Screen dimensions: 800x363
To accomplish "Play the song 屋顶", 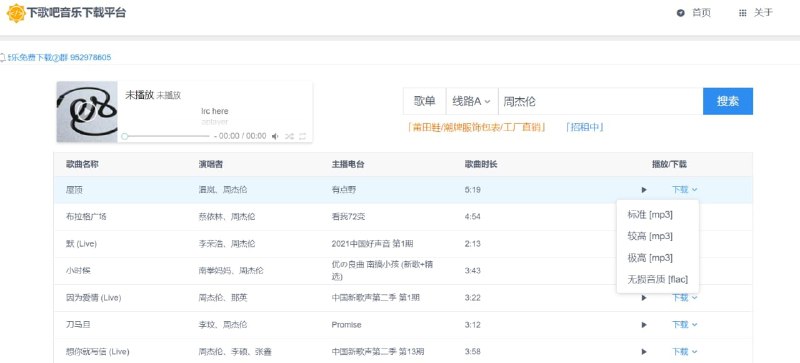I will point(644,190).
